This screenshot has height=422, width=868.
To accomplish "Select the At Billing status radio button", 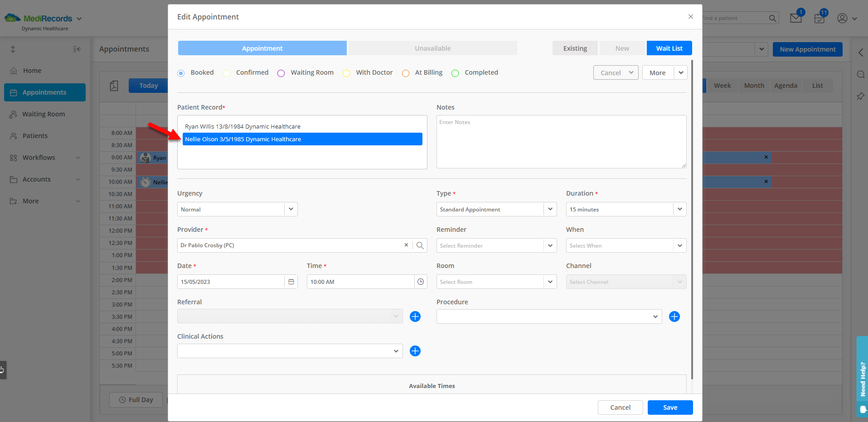I will click(406, 73).
